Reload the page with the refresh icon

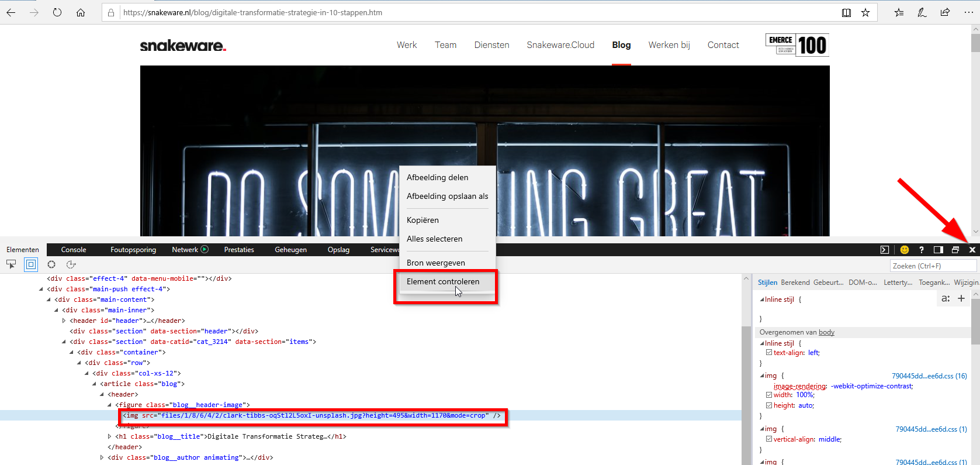click(57, 12)
